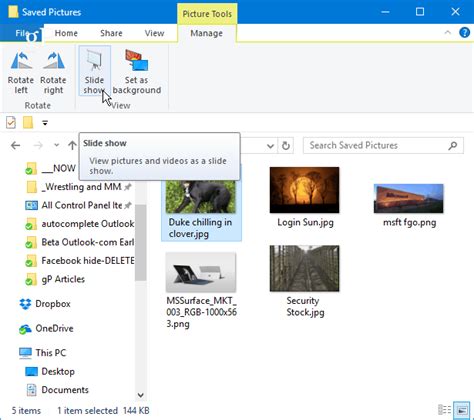Click the Properties checkmark quick access icon

click(x=11, y=123)
